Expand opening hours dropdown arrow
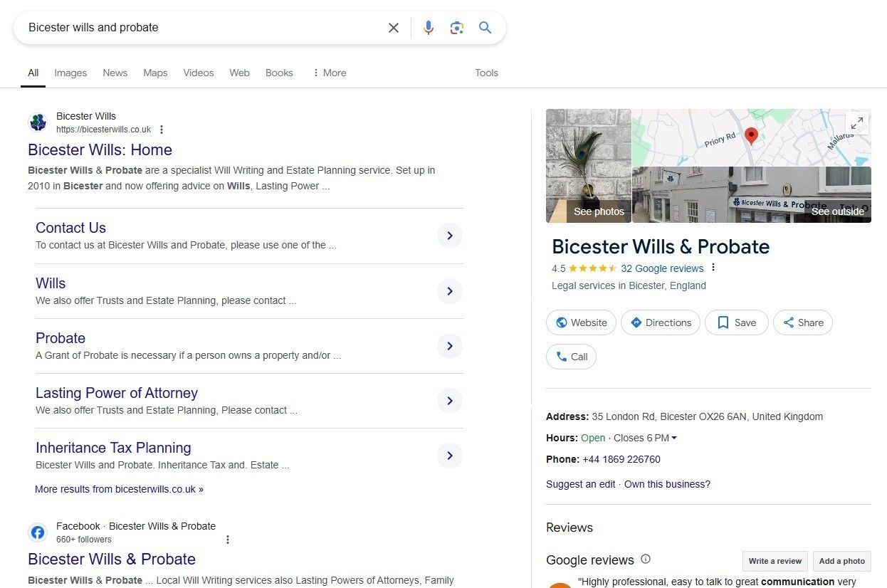 tap(674, 438)
